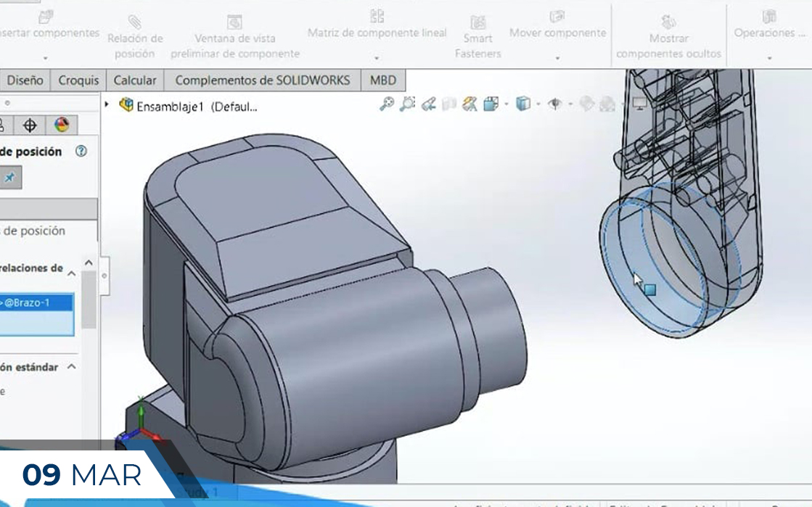
Task: Expand the Operaciones dropdown arrow
Action: coord(769,58)
